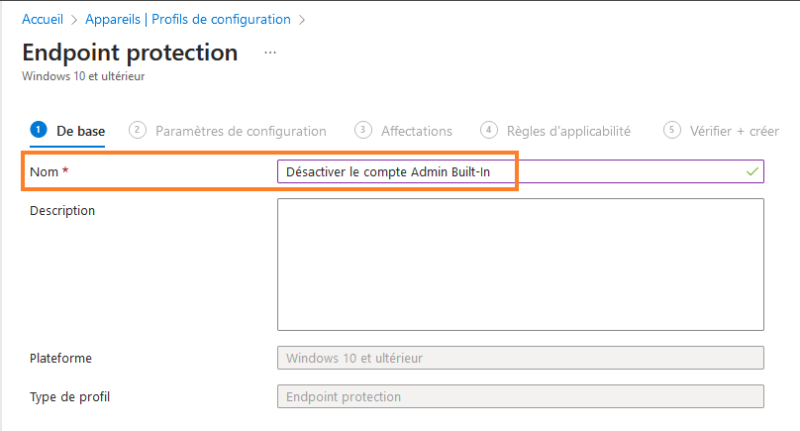Click the step 2 number circle
Screen dimensions: 800x431
pos(138,130)
